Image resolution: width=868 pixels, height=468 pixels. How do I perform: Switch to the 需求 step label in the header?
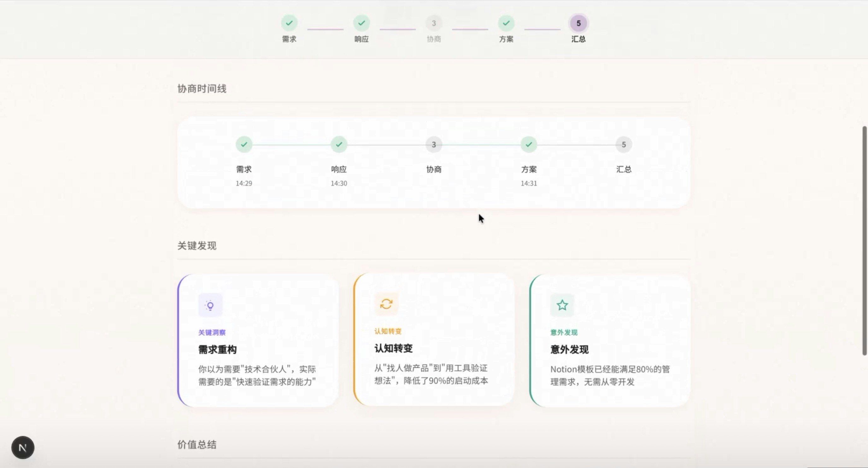[289, 39]
